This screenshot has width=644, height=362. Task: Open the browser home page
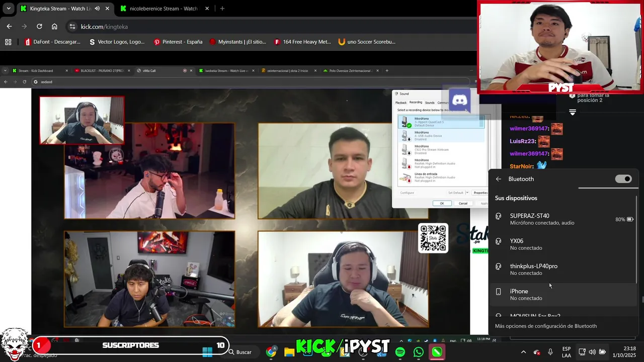tap(54, 27)
